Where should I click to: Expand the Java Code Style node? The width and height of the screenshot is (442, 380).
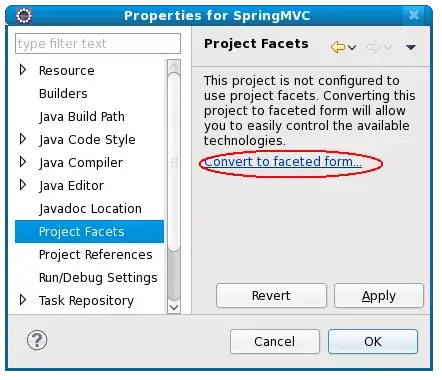point(23,139)
